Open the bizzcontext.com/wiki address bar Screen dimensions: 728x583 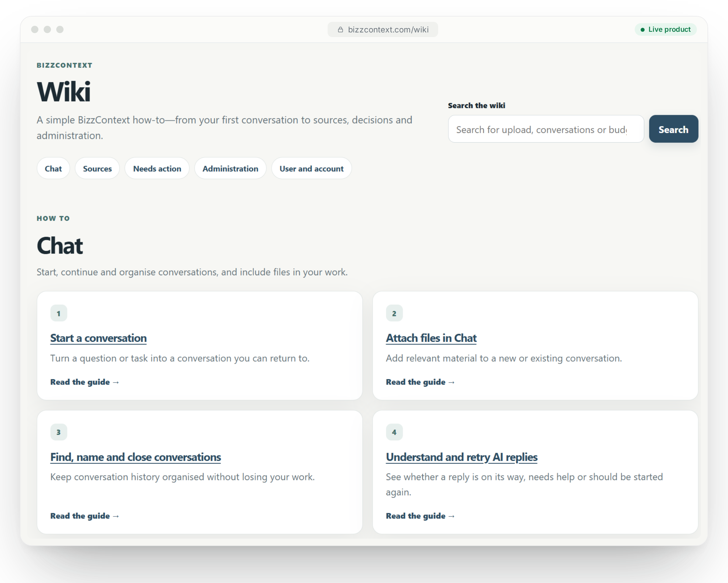[x=383, y=30]
